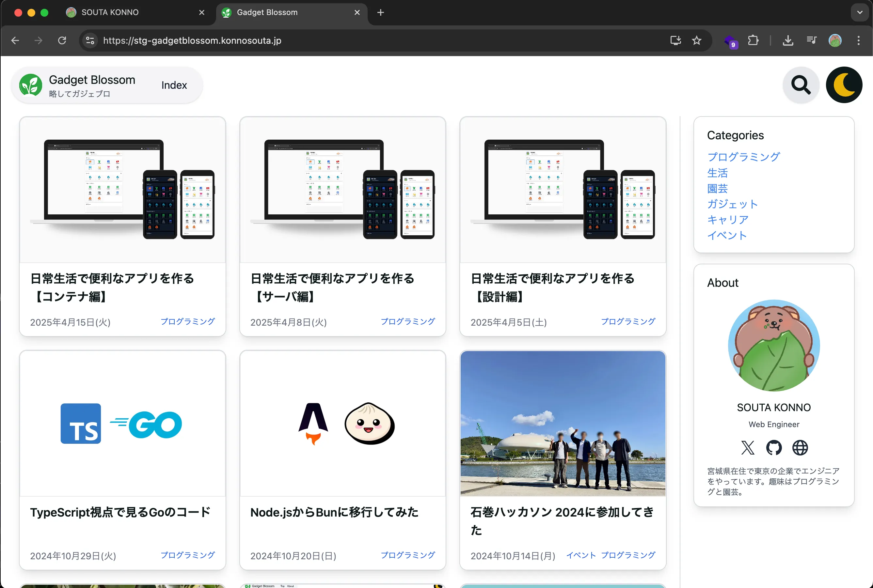Viewport: 873px width, 588px height.
Task: Click the browser Downloads icon
Action: pyautogui.click(x=787, y=40)
